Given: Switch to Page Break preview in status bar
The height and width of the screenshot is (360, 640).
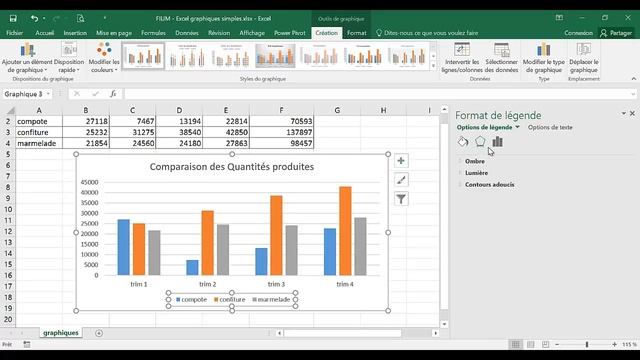Looking at the screenshot, I should click(545, 344).
